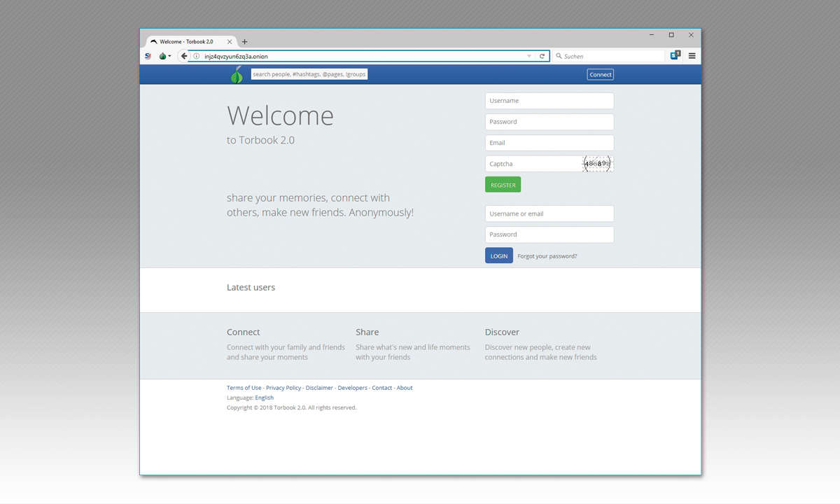Click the Discover section heading
Image resolution: width=840 pixels, height=504 pixels.
click(x=502, y=332)
